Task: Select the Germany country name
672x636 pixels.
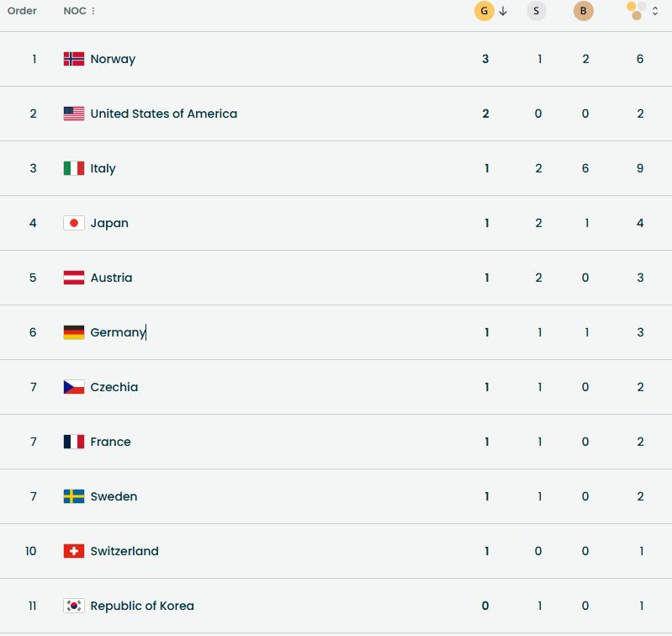Action: coord(118,332)
